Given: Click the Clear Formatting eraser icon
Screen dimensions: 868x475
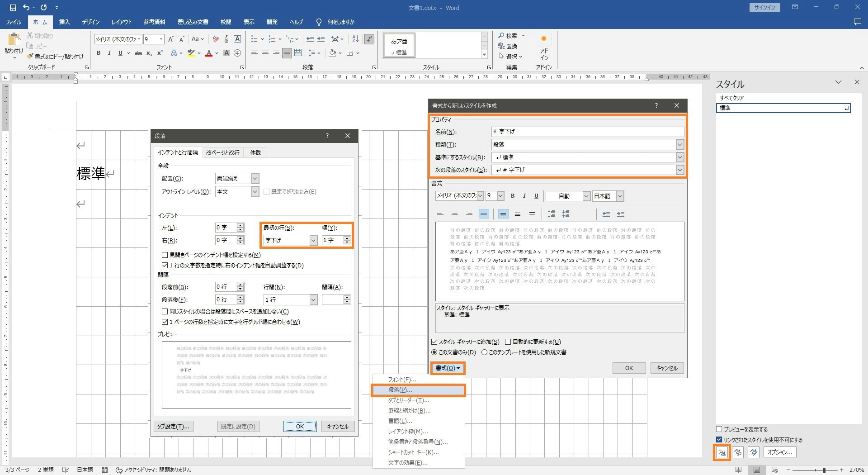Looking at the screenshot, I should 216,39.
